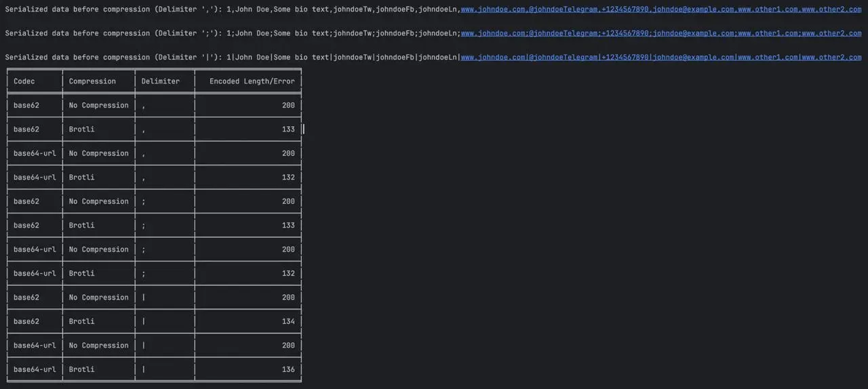
Task: Select 'johndoeLn' in the comma-delimited line
Action: pos(437,9)
